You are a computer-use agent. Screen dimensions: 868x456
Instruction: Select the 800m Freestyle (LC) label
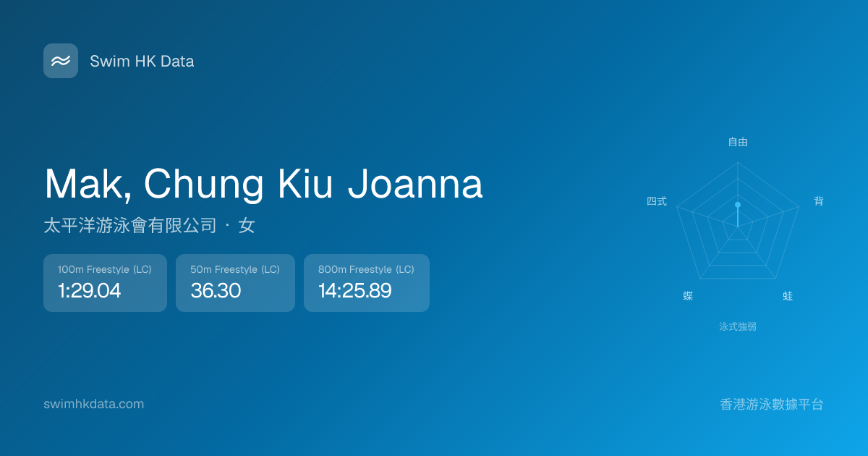pos(366,269)
